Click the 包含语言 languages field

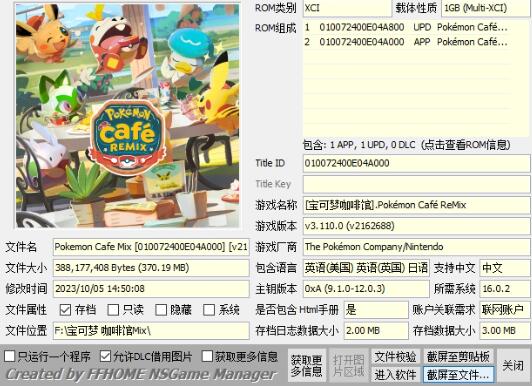point(366,268)
